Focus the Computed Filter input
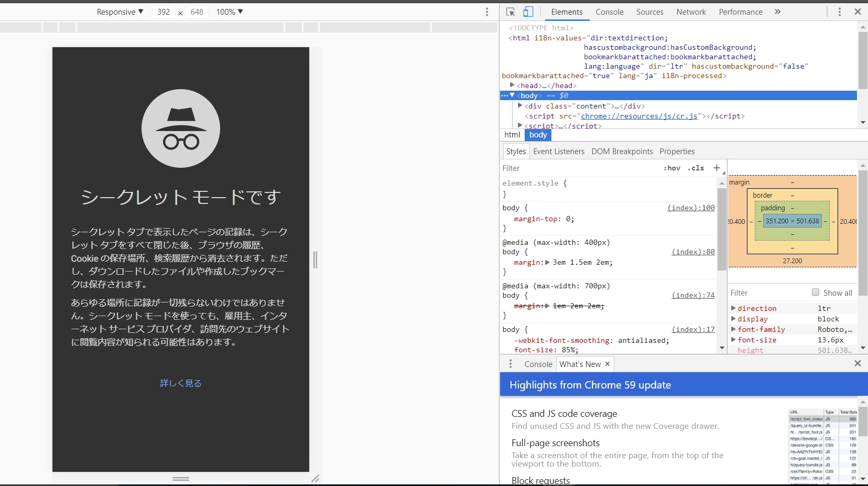Viewport: 868px width, 486px height. (768, 293)
